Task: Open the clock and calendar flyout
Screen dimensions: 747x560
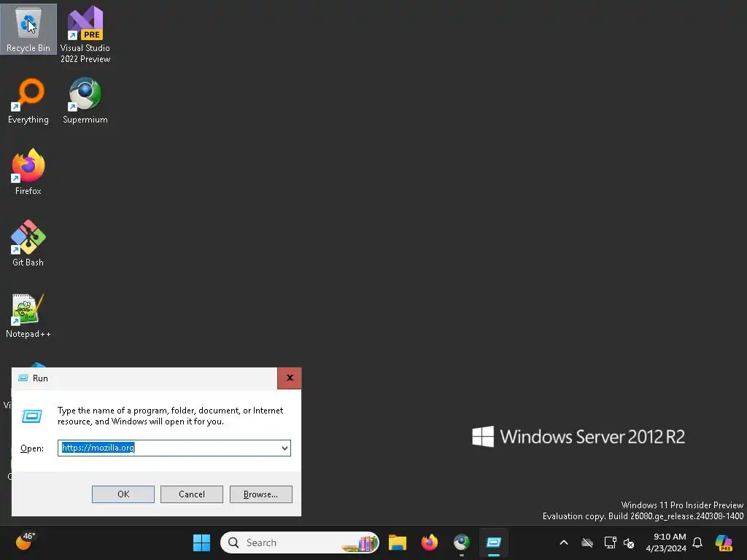Action: tap(666, 542)
